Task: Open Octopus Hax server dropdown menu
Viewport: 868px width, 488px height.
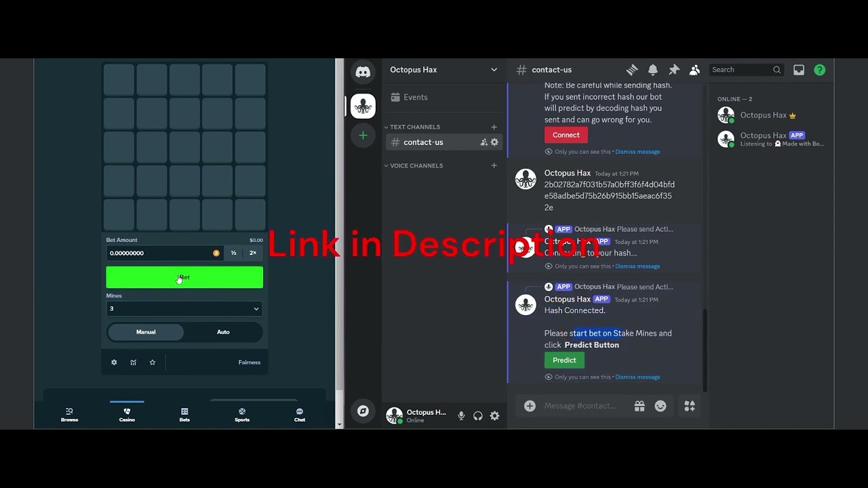Action: (x=443, y=70)
